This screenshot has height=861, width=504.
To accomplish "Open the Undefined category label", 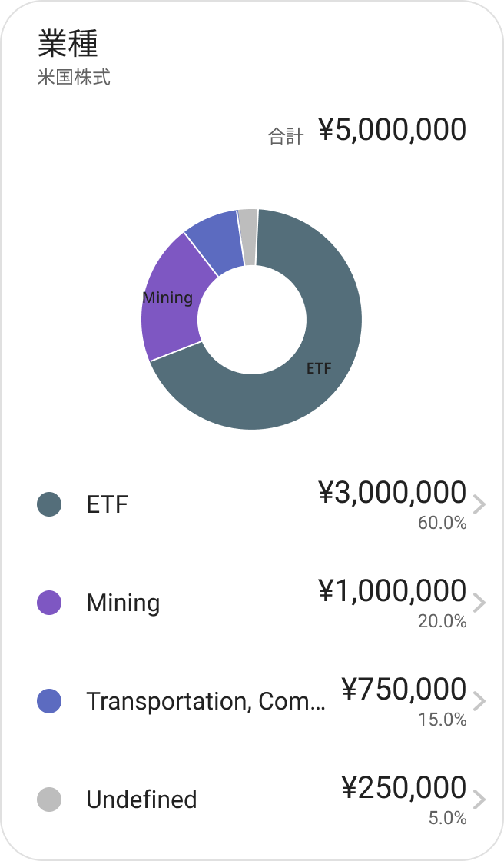I will coord(141,799).
